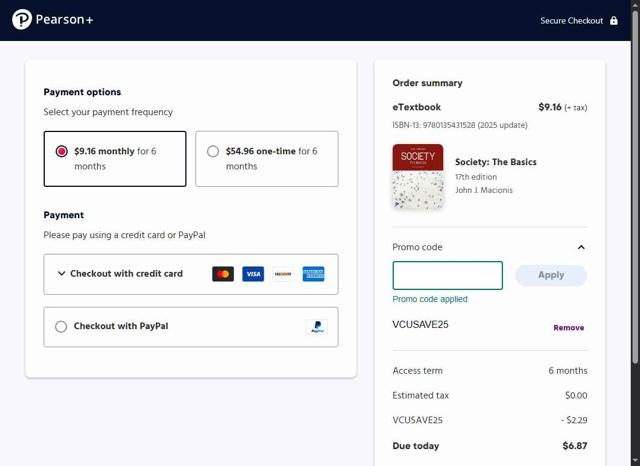Click the Visa card icon
This screenshot has width=640, height=466.
pos(253,274)
